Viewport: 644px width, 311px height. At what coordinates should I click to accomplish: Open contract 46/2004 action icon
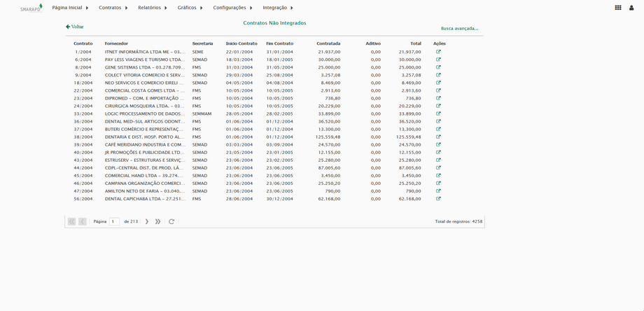tap(438, 184)
